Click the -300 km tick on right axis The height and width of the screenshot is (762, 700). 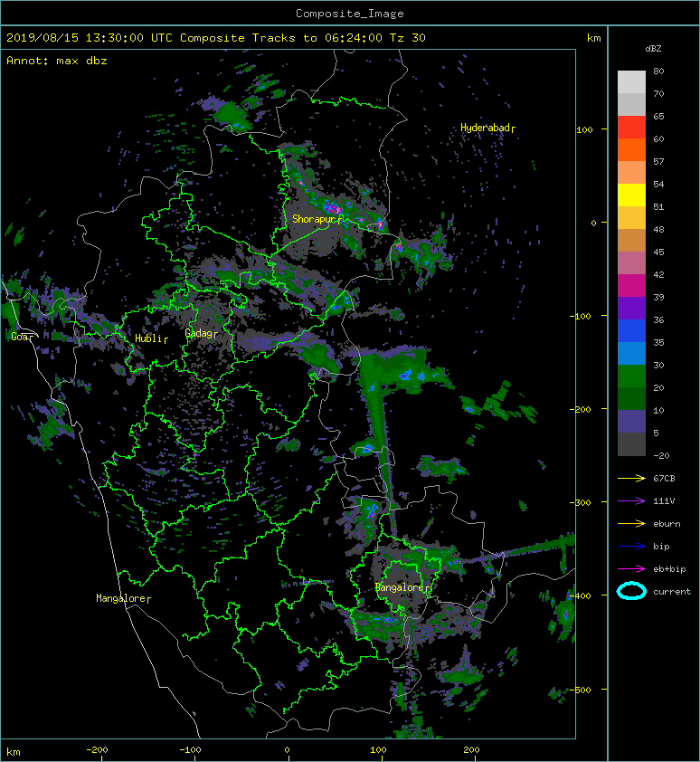tap(580, 502)
